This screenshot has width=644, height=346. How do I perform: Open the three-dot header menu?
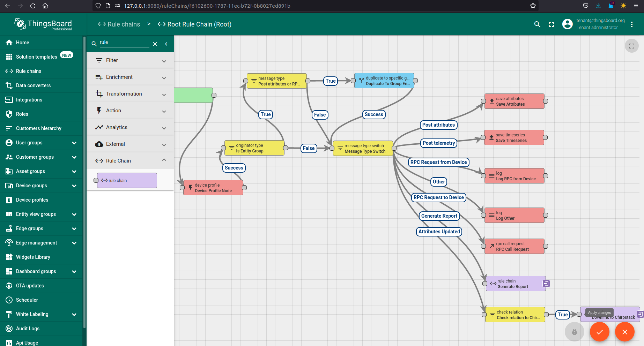pyautogui.click(x=632, y=24)
